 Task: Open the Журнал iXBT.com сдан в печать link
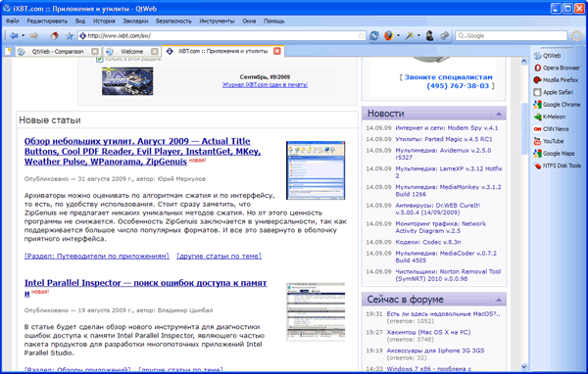(x=265, y=85)
